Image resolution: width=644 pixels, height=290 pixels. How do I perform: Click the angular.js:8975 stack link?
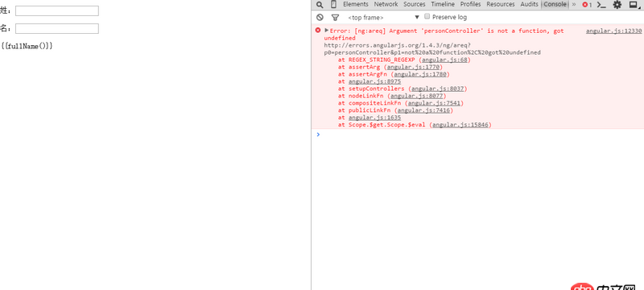tap(374, 81)
